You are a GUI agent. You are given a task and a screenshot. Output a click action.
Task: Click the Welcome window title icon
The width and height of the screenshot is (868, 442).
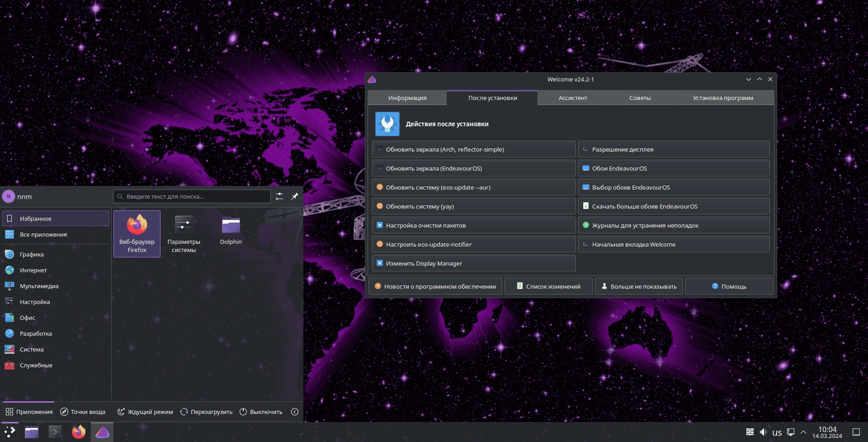click(x=372, y=79)
